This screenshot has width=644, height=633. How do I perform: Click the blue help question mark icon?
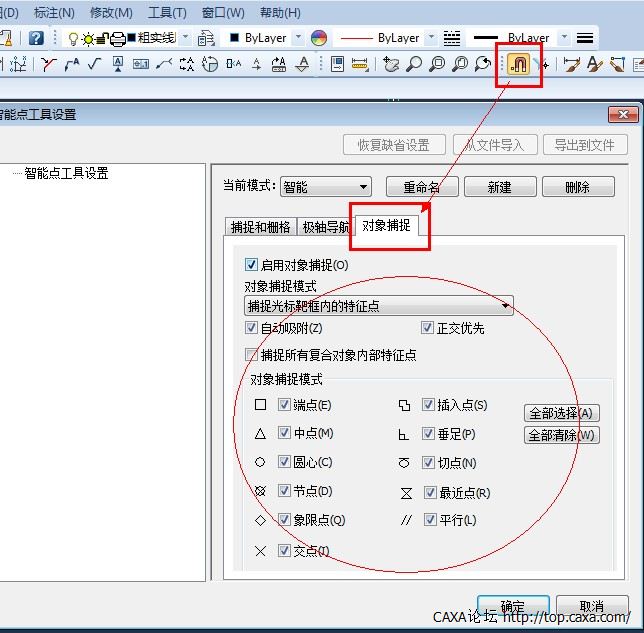(36, 38)
